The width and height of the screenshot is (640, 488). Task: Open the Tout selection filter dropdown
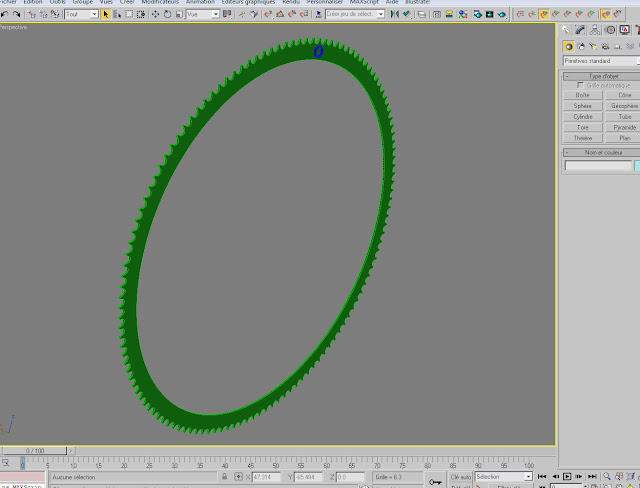click(x=81, y=14)
